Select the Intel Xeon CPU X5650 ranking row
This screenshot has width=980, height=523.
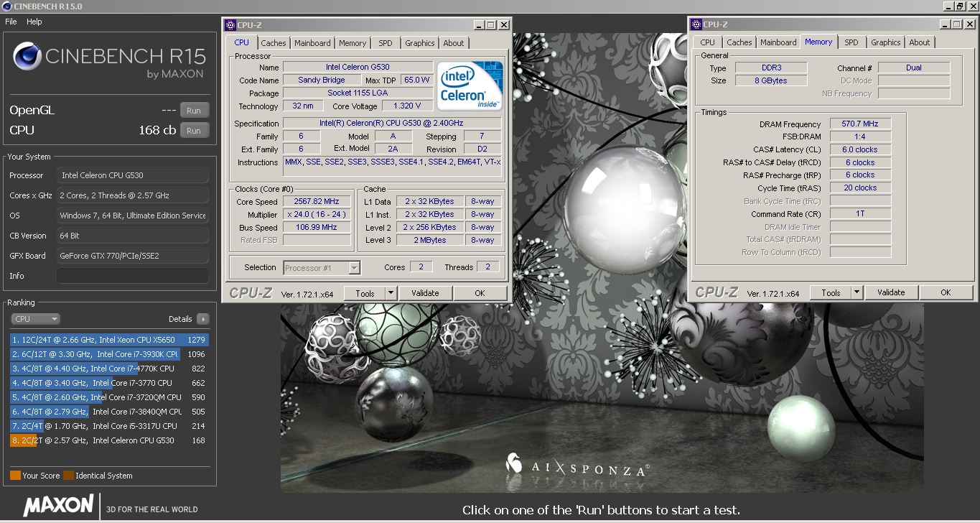point(108,340)
